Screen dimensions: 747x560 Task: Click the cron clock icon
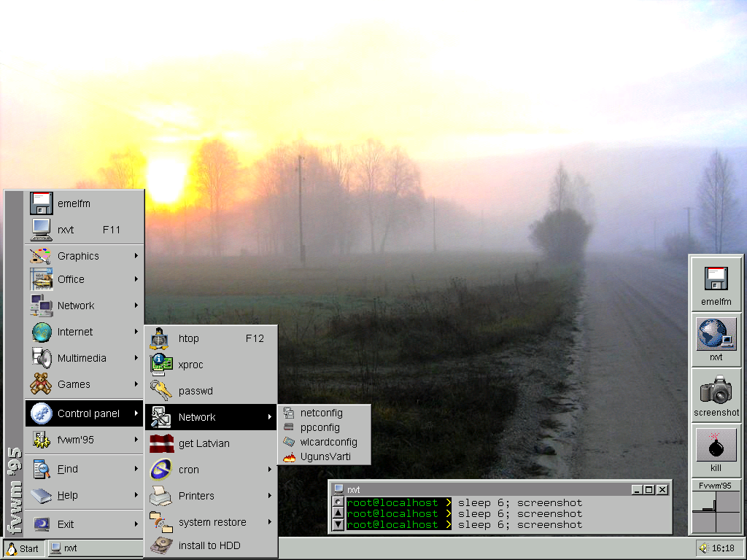click(x=161, y=470)
